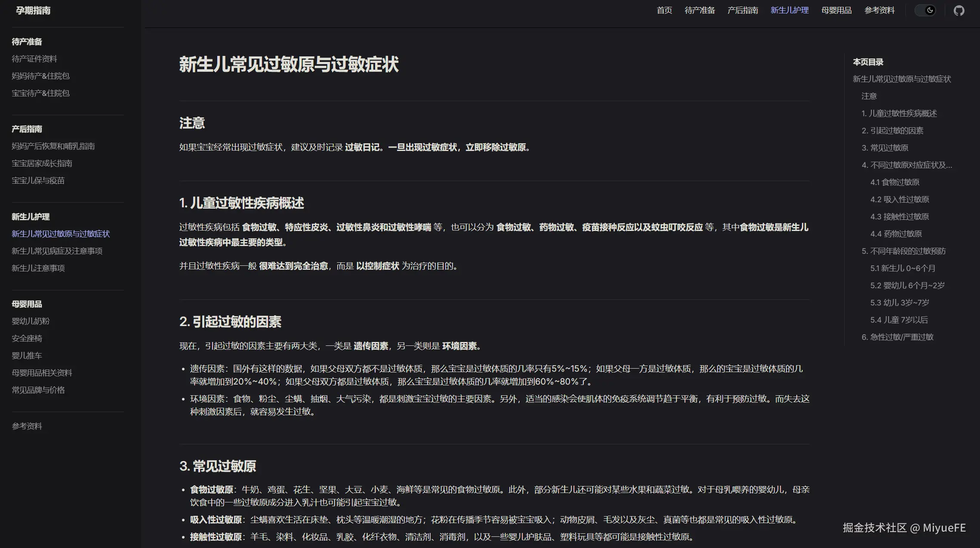Open 婴幼儿奶粉 in sidebar
Viewport: 980px width, 548px height.
coord(31,321)
